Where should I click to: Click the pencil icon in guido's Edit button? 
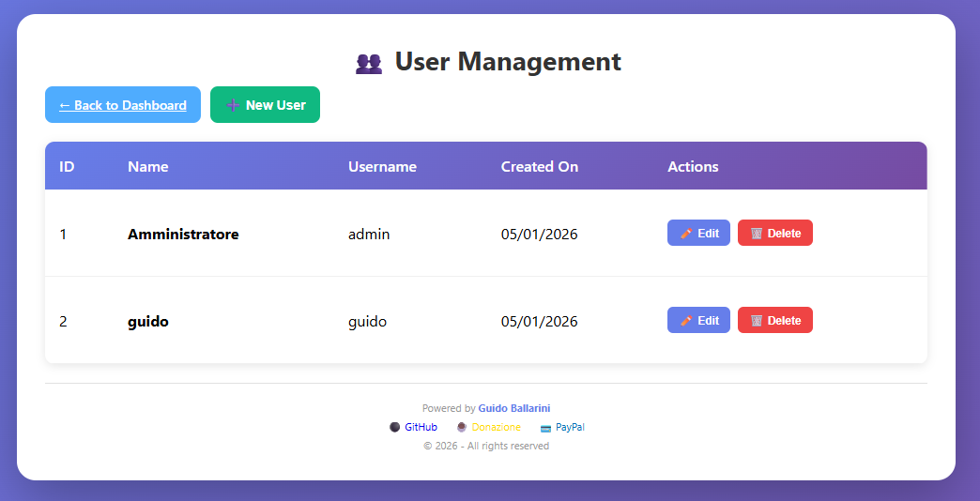(685, 321)
